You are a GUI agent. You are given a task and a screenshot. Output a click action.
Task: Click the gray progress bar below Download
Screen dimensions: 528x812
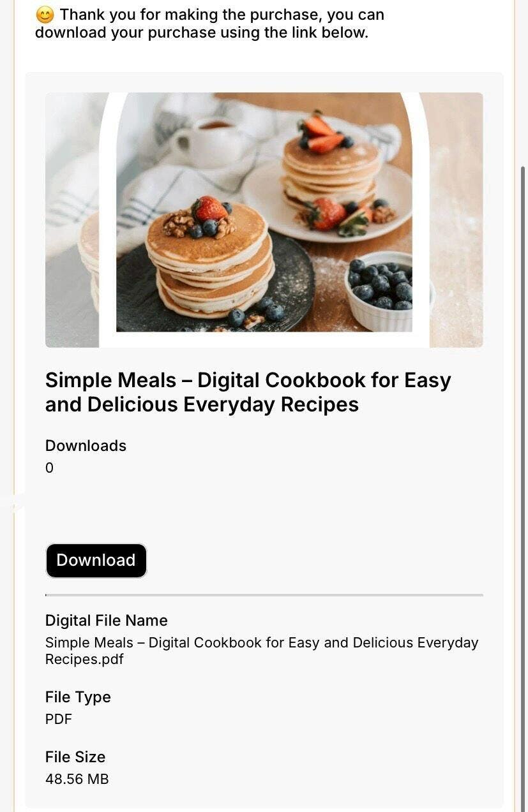tap(264, 595)
